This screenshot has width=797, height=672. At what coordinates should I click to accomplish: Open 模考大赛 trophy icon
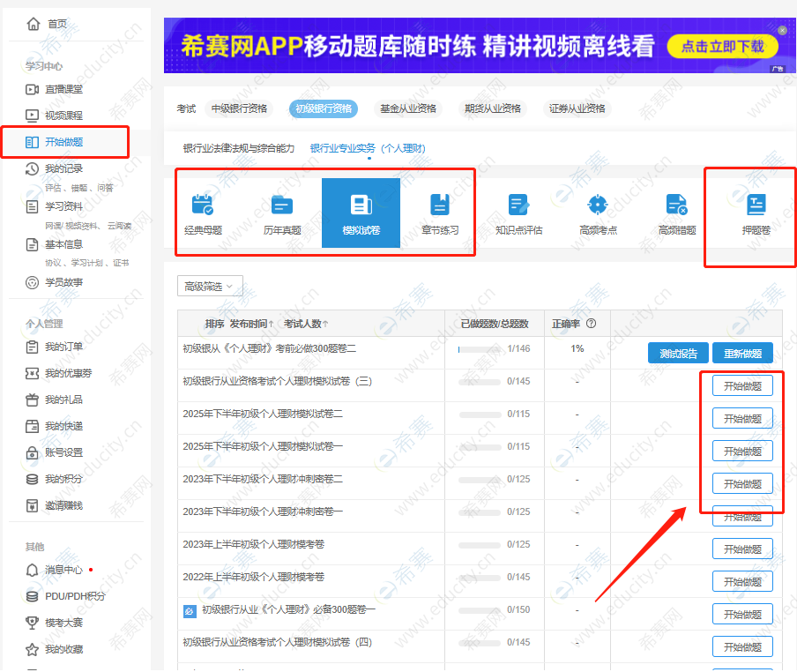32,623
